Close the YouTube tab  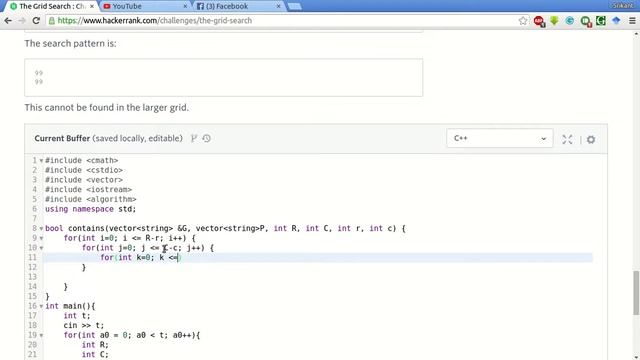click(185, 7)
